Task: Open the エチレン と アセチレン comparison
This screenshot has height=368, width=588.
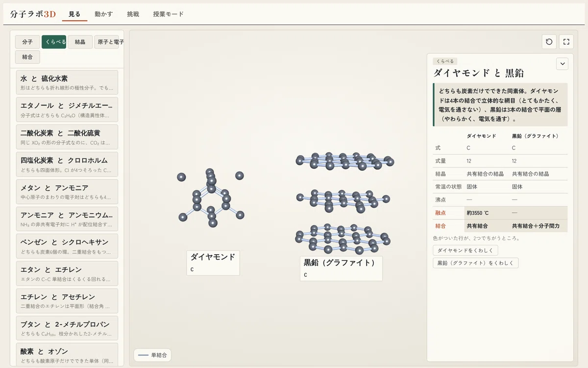Action: click(68, 301)
